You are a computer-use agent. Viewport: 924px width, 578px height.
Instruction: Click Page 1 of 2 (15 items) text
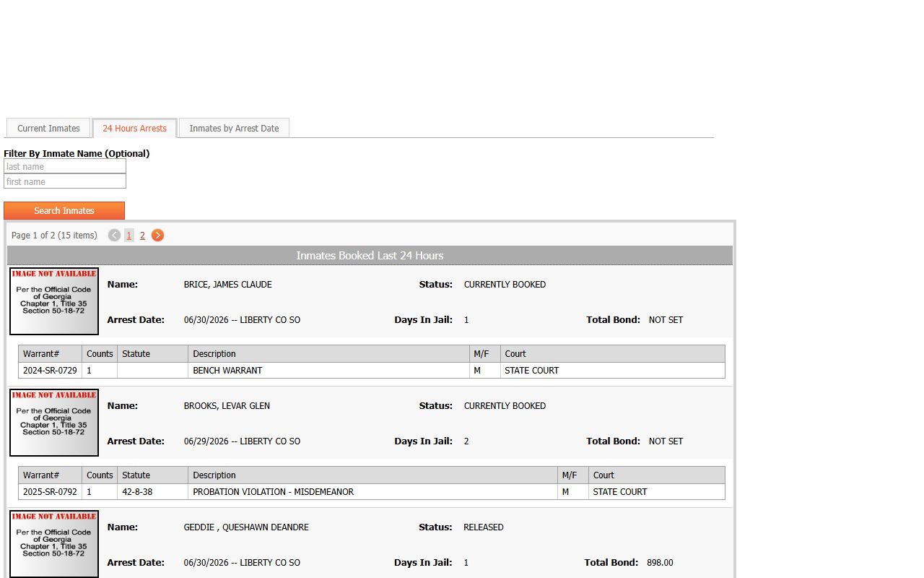(x=54, y=235)
